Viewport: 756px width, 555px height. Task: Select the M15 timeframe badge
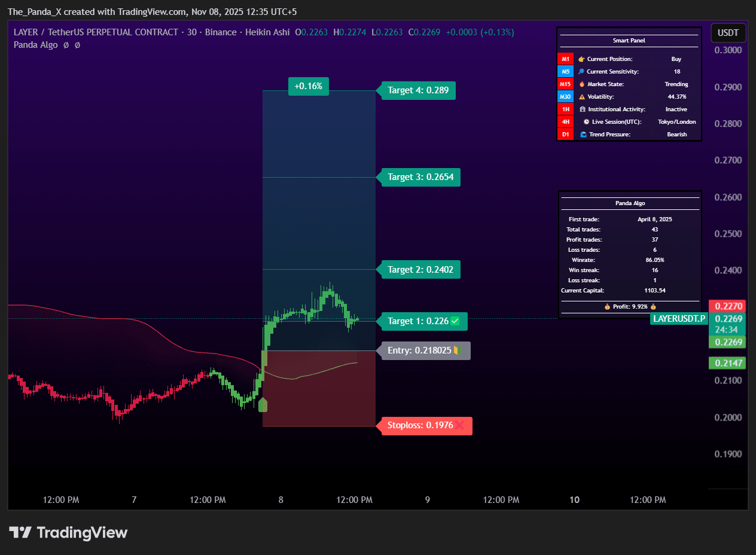tap(565, 84)
